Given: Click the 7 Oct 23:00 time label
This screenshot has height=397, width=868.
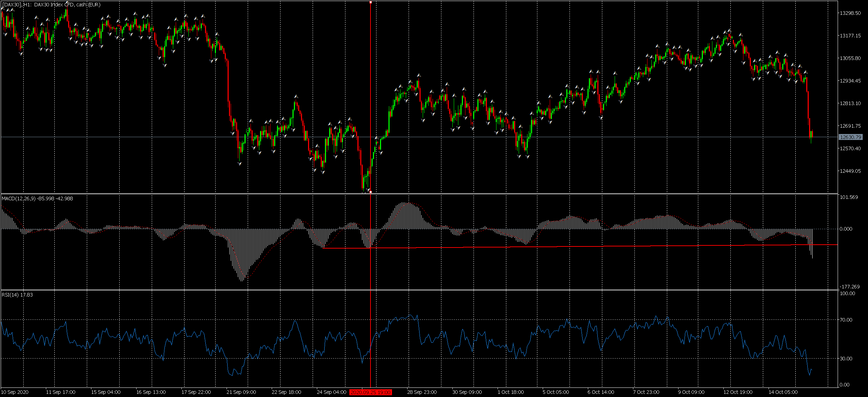Looking at the screenshot, I should point(646,392).
